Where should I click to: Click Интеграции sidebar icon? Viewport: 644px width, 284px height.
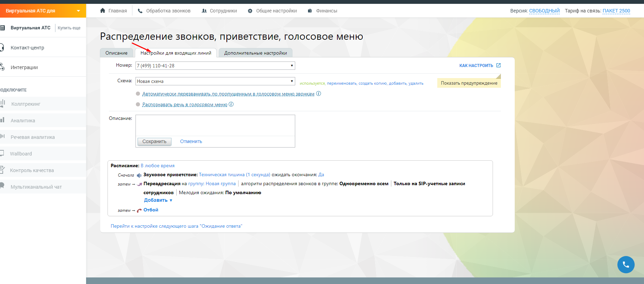tap(2, 67)
